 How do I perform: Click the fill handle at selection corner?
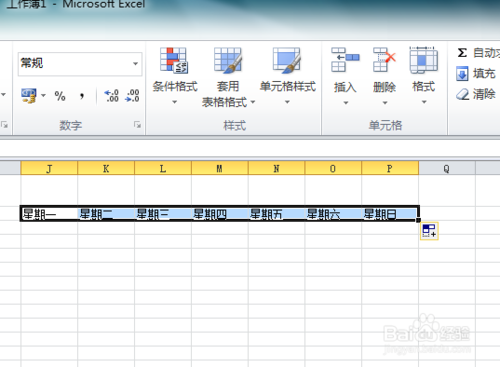click(x=419, y=220)
